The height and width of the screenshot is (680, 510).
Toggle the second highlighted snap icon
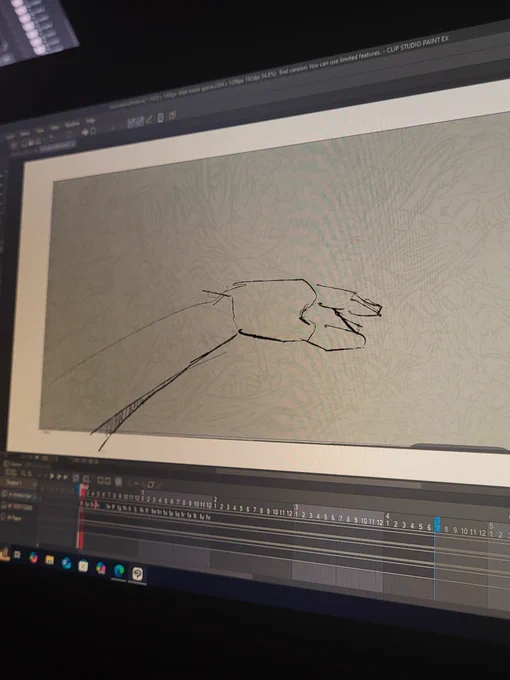[x=140, y=121]
